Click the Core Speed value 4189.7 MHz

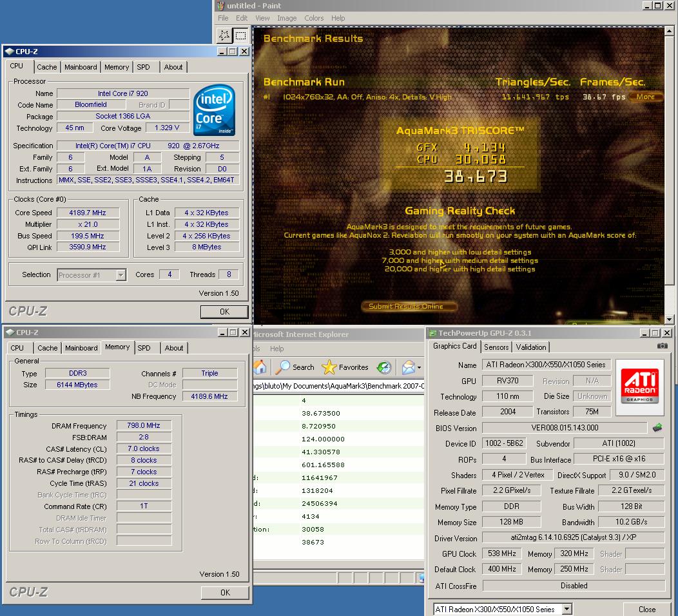click(x=88, y=213)
